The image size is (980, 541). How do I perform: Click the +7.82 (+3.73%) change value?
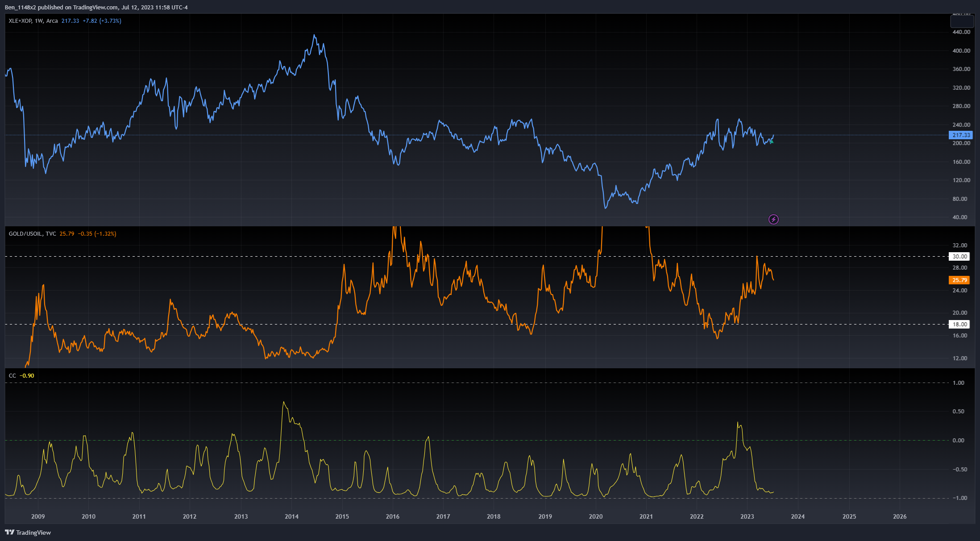[102, 21]
